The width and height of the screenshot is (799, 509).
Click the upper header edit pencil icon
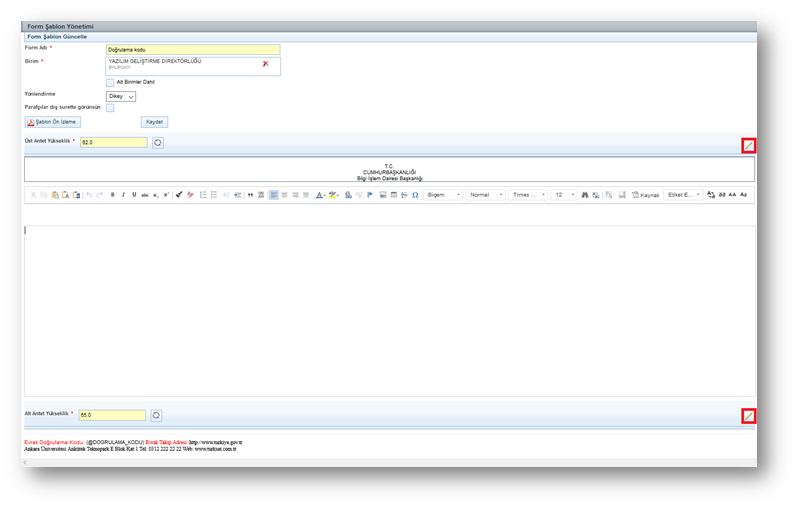click(748, 146)
